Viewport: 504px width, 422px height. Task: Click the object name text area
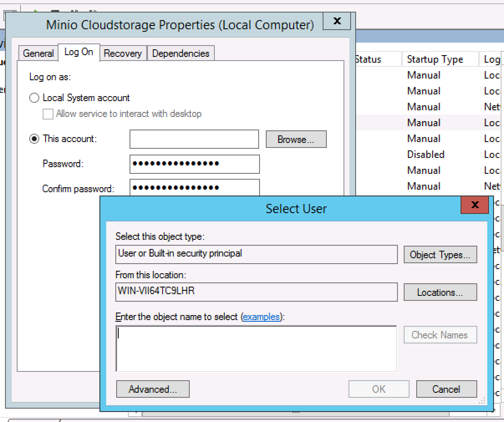click(x=256, y=349)
